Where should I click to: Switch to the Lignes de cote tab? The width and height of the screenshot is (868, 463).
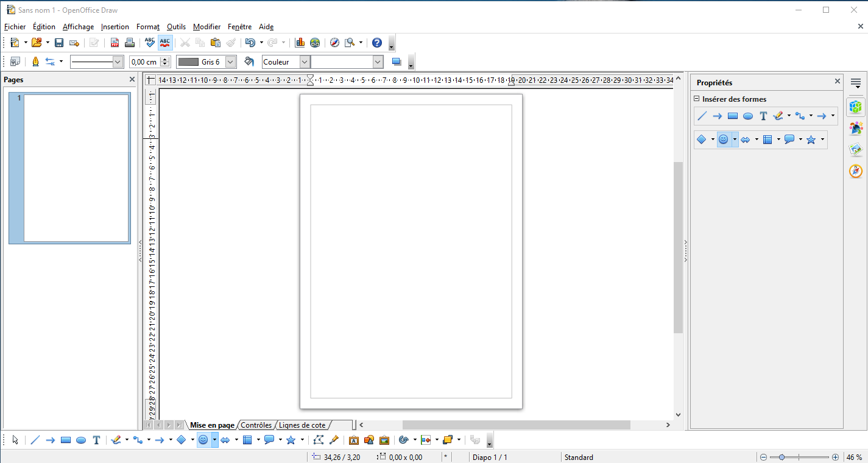click(302, 425)
